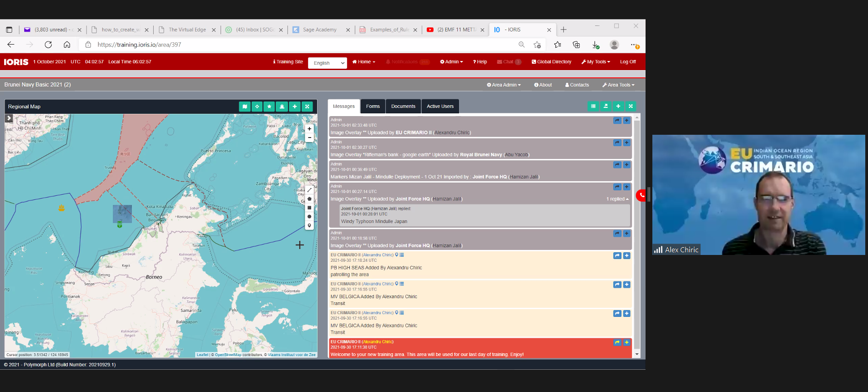Open the Home dropdown menu
Viewport: 868px width, 392px height.
click(364, 62)
